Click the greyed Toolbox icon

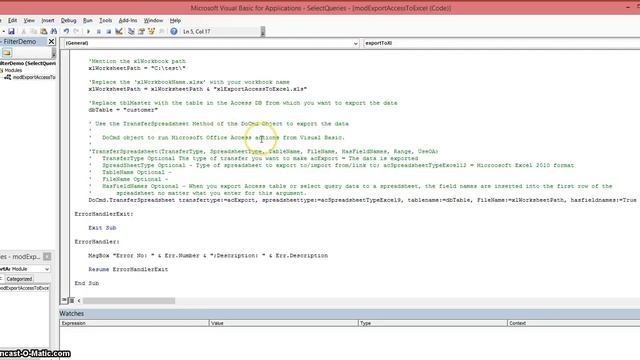[x=162, y=31]
